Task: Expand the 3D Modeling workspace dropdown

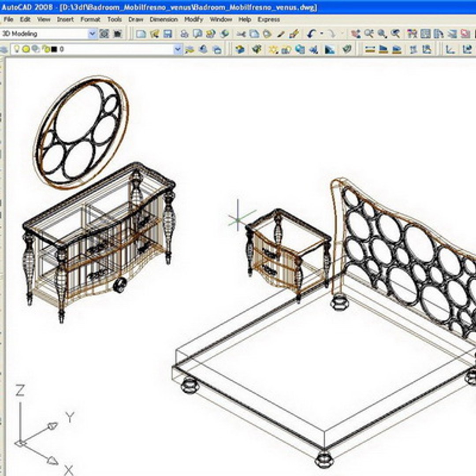Action: pyautogui.click(x=92, y=33)
